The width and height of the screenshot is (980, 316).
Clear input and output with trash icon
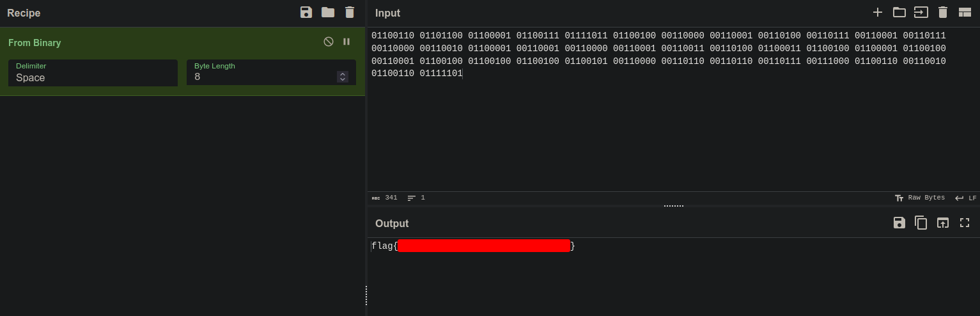pos(942,12)
